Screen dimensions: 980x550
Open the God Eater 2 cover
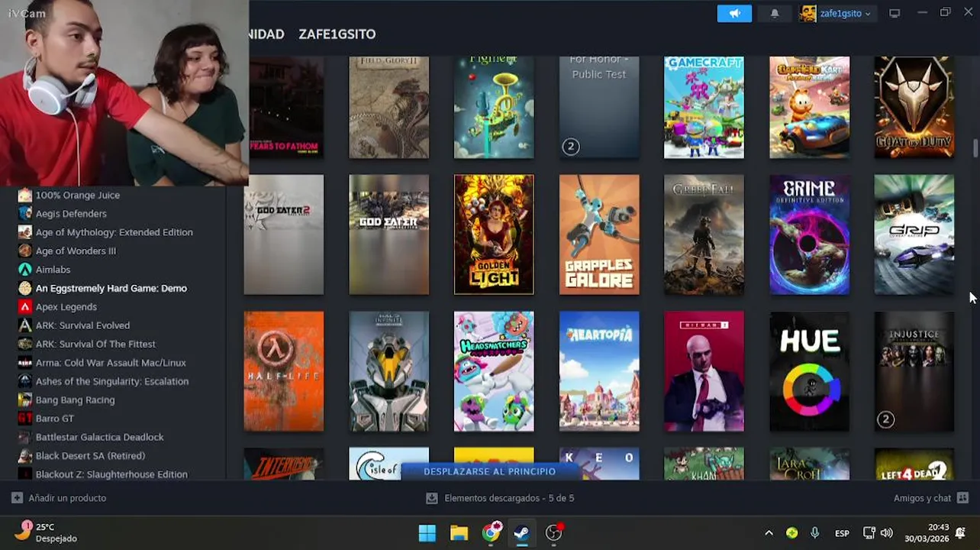(x=283, y=235)
